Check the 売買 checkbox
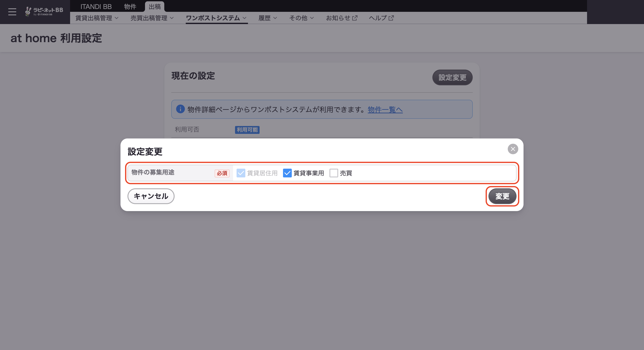Image resolution: width=644 pixels, height=350 pixels. [333, 173]
